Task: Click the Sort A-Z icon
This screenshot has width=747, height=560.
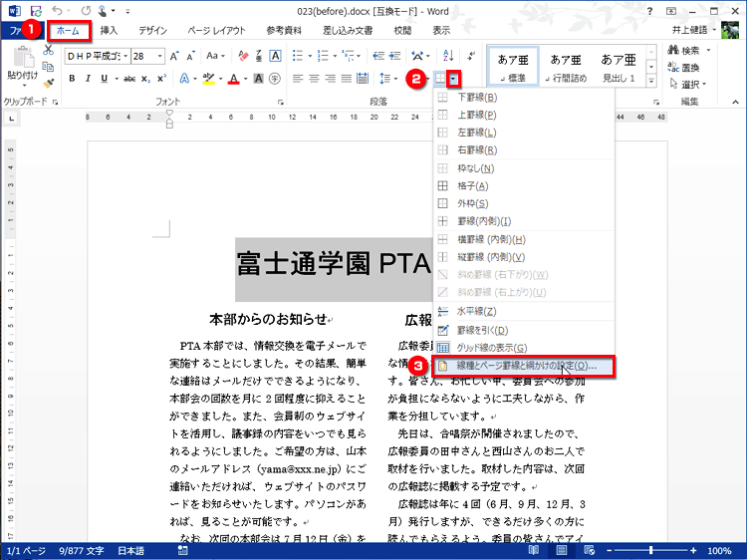Action: point(448,56)
